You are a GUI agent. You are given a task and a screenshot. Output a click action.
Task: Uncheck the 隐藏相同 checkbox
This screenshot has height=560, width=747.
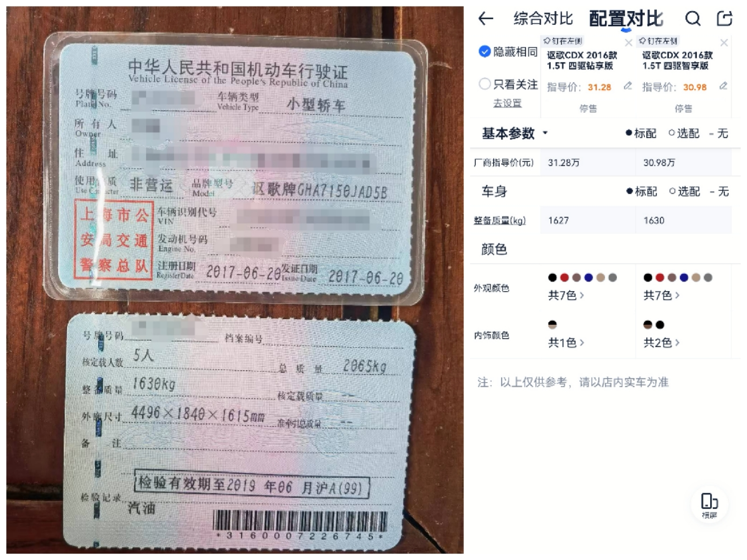tap(485, 51)
